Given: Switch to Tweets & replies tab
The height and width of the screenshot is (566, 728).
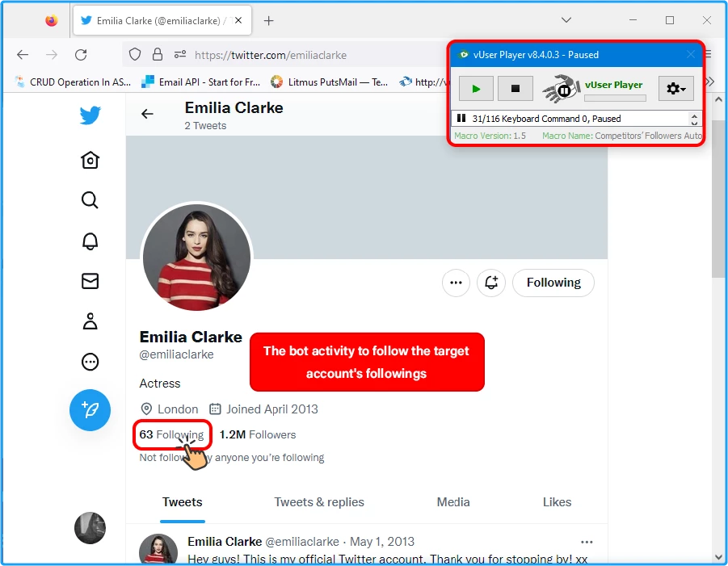Looking at the screenshot, I should 319,502.
